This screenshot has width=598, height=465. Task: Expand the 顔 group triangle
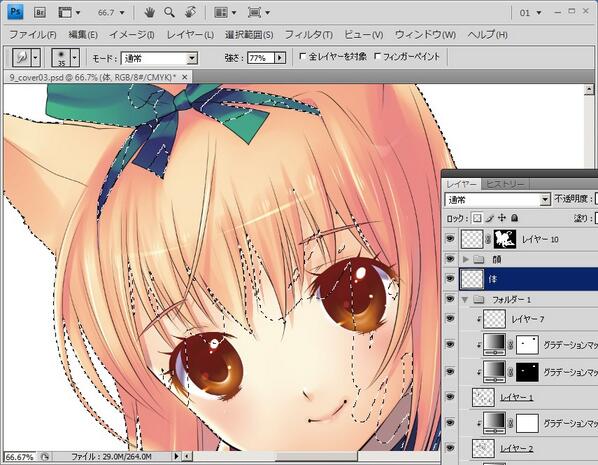(x=465, y=259)
